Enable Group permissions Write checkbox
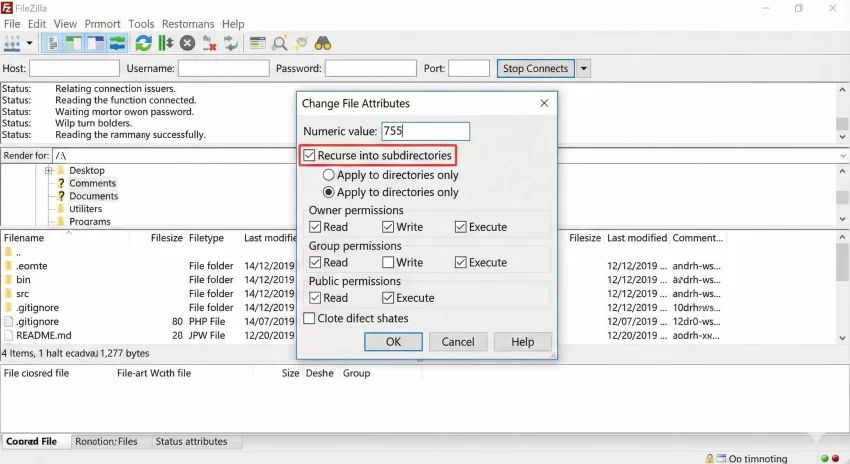The width and height of the screenshot is (850, 464). coord(388,262)
